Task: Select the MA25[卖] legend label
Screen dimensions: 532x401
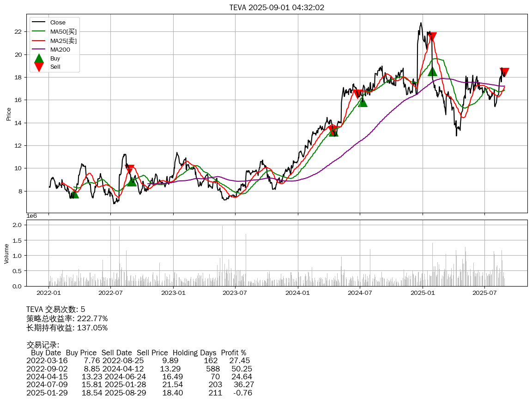Action: point(63,41)
